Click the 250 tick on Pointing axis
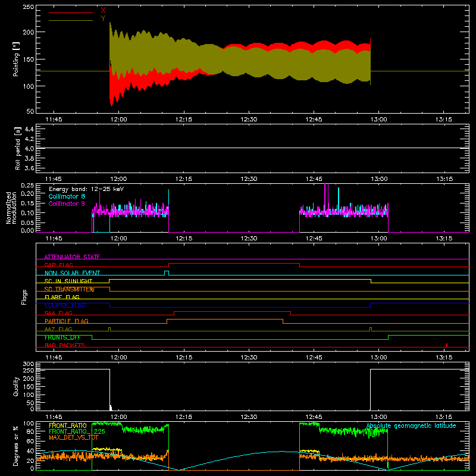The height and width of the screenshot is (476, 476). point(29,7)
